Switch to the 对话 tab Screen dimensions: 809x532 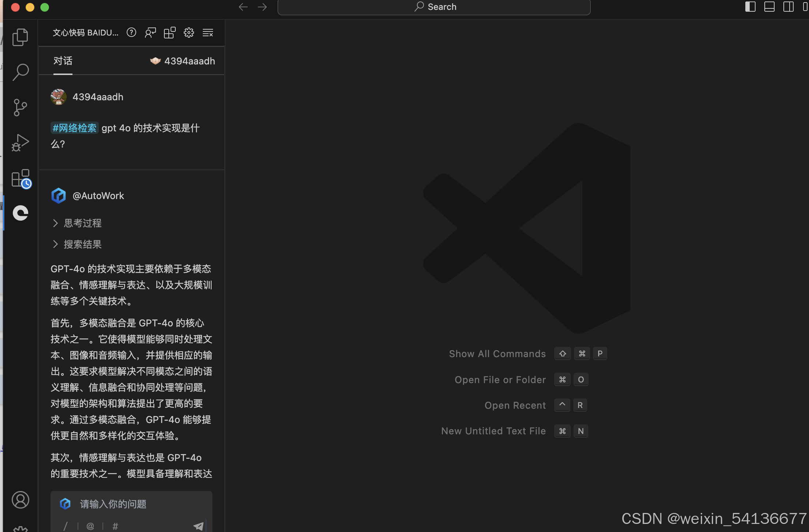(63, 61)
